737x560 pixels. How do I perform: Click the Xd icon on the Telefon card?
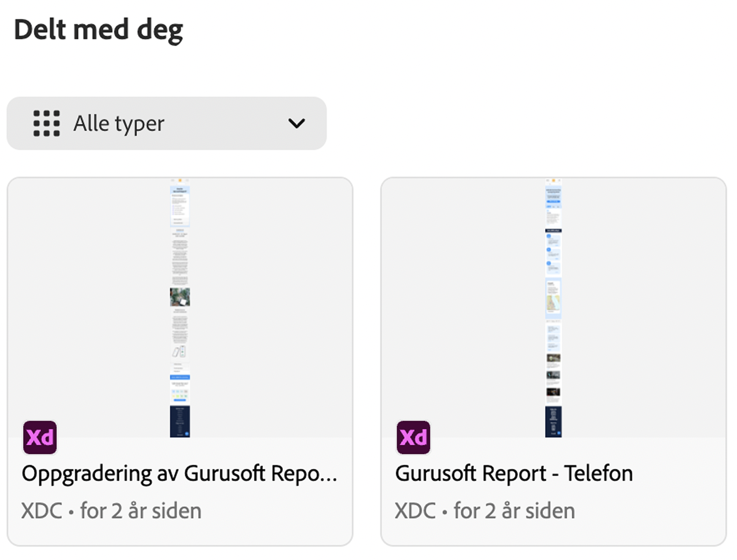click(x=413, y=437)
